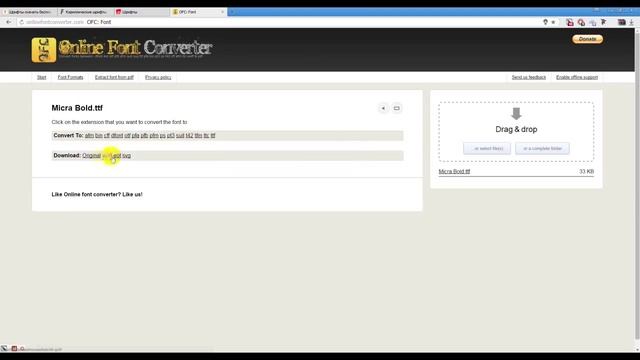
Task: Download the eot version
Action: coord(117,156)
